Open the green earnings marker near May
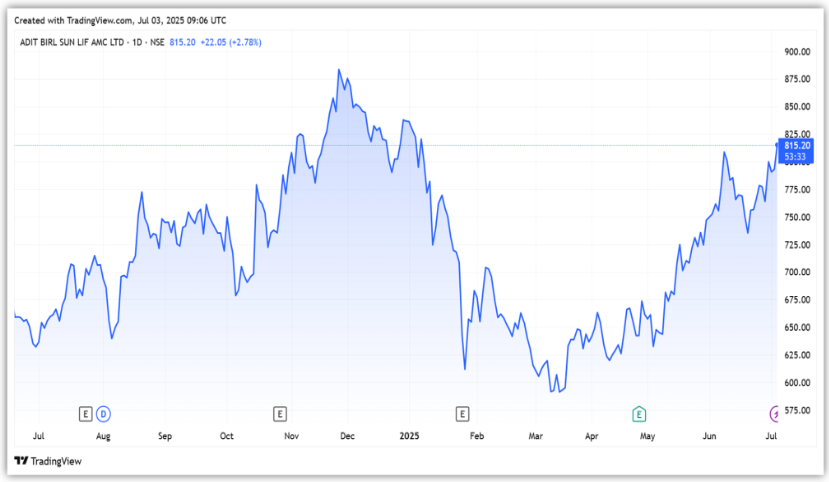 pos(639,413)
